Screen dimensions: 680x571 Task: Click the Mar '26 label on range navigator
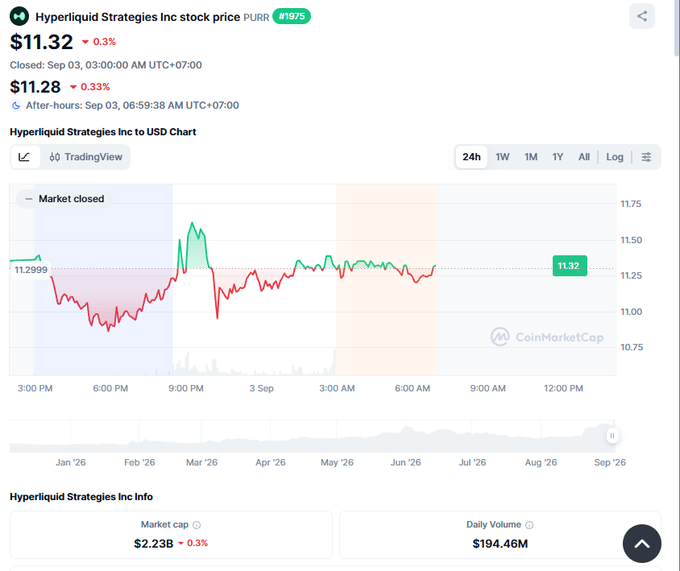pyautogui.click(x=202, y=463)
